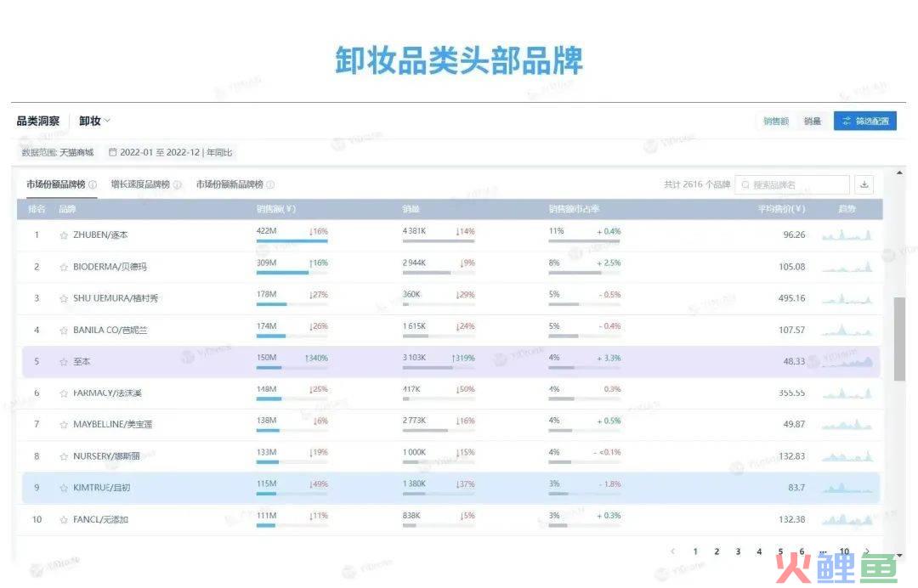Click the KIMTRUE/且初 brand name
This screenshot has height=588, width=918.
click(101, 488)
